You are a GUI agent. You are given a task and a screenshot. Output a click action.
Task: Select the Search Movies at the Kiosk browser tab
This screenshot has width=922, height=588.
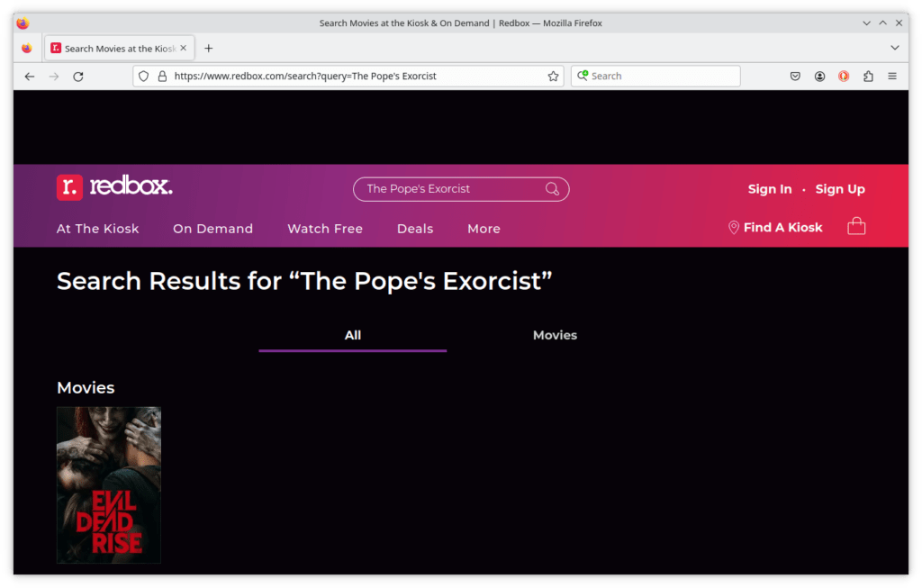click(120, 49)
